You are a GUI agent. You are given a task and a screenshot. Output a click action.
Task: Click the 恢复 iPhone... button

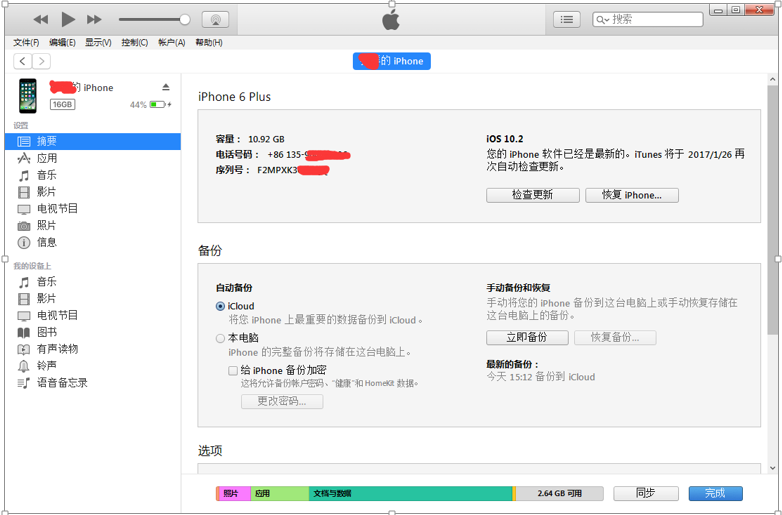point(632,195)
